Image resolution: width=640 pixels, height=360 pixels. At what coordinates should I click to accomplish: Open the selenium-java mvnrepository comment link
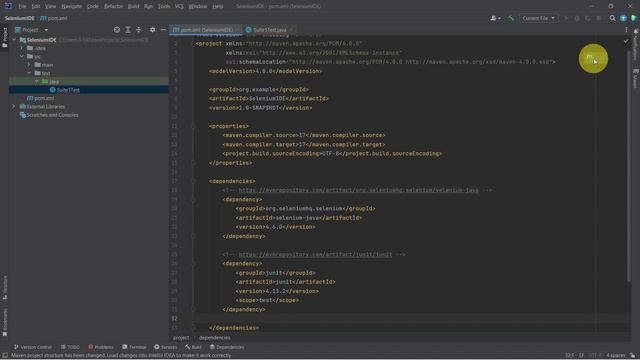click(x=358, y=190)
